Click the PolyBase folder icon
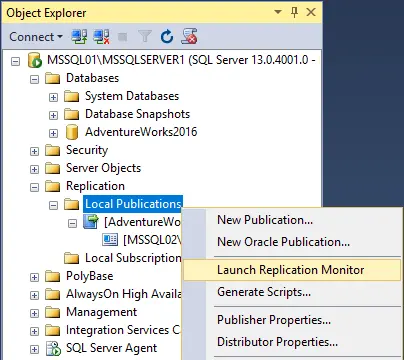 point(52,277)
